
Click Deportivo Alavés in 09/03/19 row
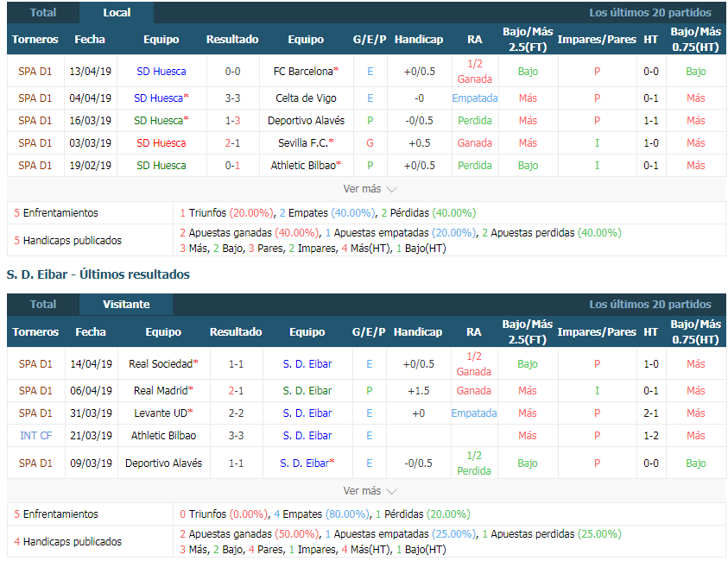[163, 463]
